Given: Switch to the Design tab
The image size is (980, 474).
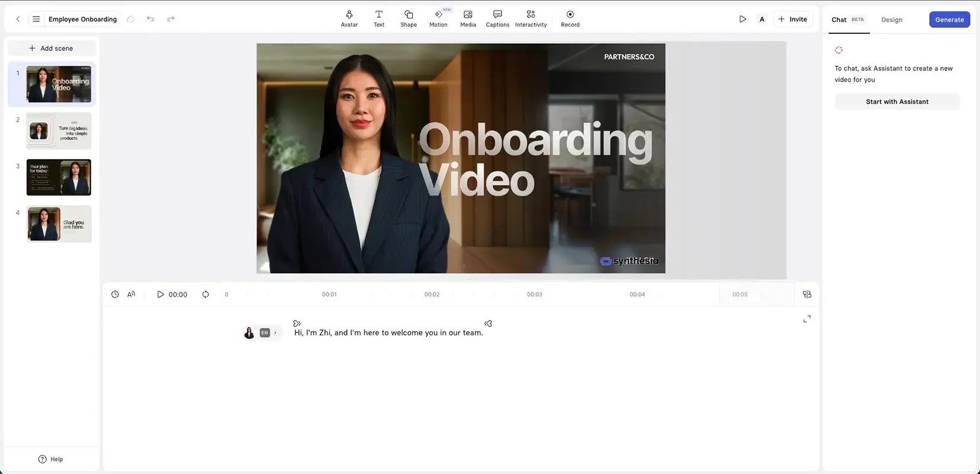Looking at the screenshot, I should 892,20.
